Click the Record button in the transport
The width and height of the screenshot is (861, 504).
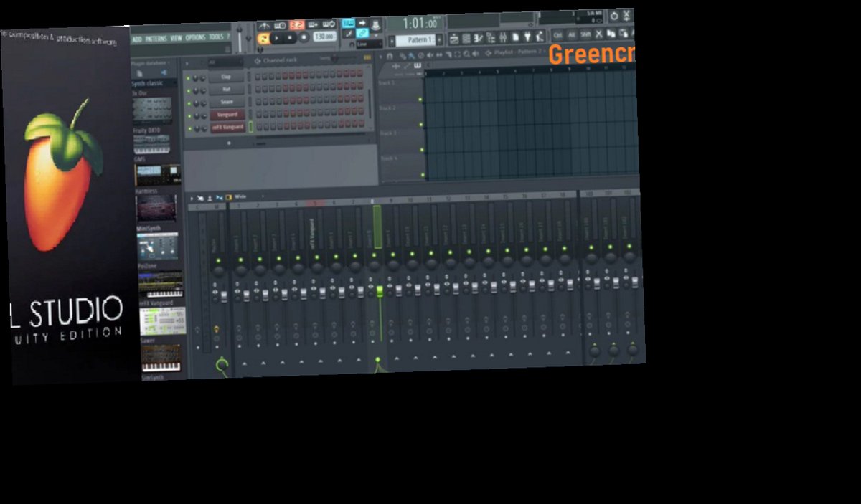[x=304, y=37]
